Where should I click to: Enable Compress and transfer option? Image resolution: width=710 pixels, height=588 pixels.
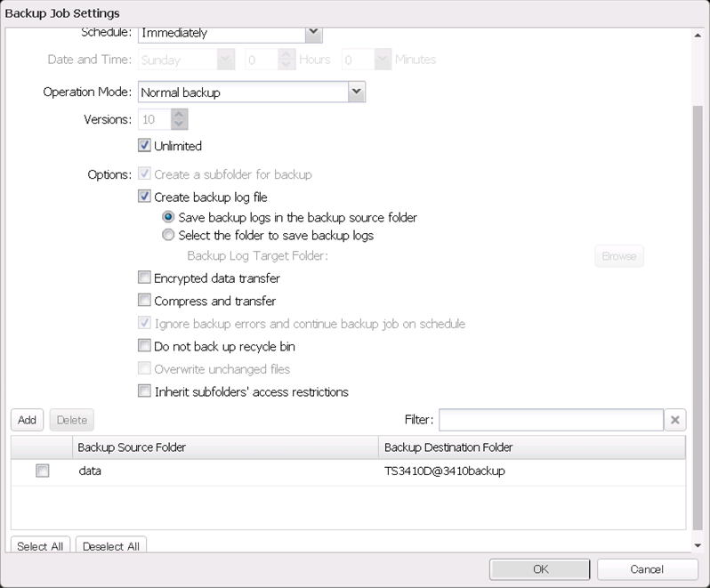click(x=144, y=301)
